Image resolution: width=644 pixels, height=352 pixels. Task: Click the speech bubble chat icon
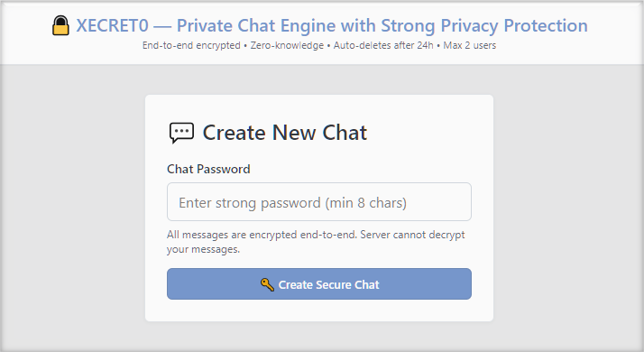tap(181, 133)
